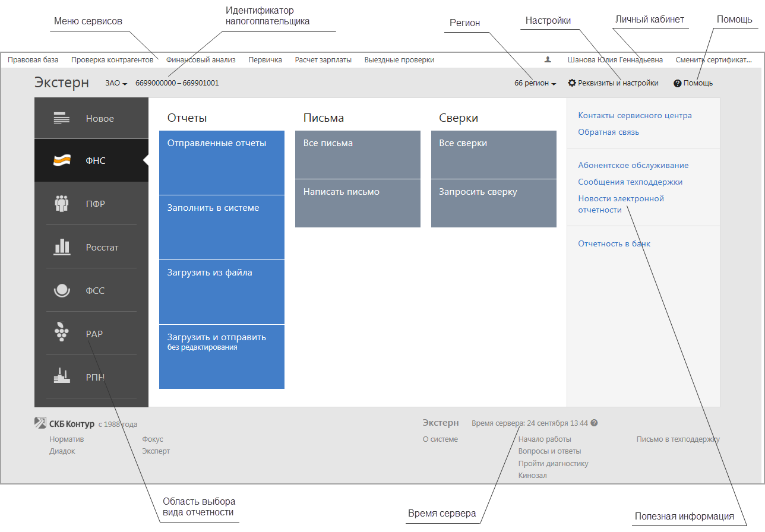
Task: Open the ЗАО organization dropdown
Action: tap(116, 83)
